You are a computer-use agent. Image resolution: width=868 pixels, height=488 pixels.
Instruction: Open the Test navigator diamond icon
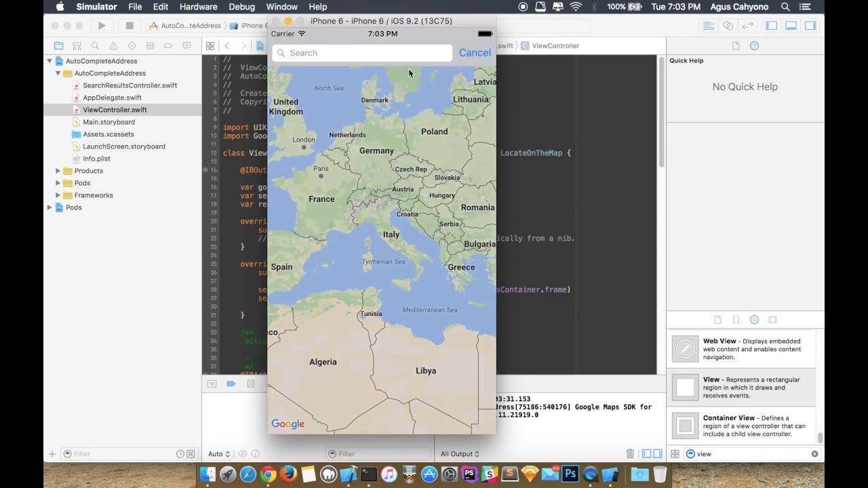click(132, 46)
